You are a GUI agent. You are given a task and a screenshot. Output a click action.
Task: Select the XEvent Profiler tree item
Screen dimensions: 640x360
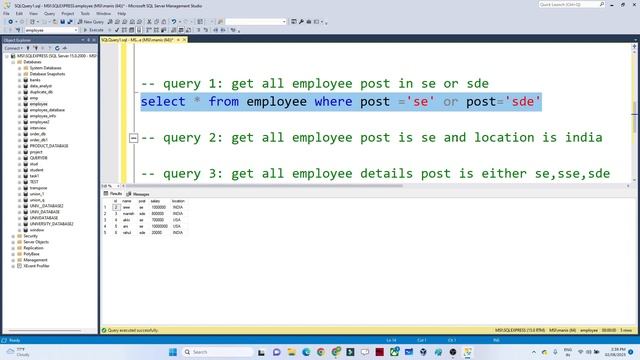click(36, 266)
